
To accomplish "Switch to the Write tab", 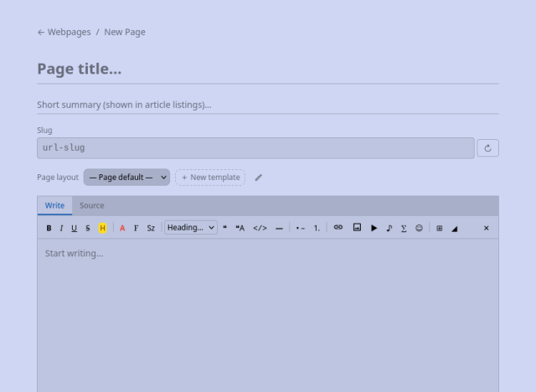I will point(54,205).
